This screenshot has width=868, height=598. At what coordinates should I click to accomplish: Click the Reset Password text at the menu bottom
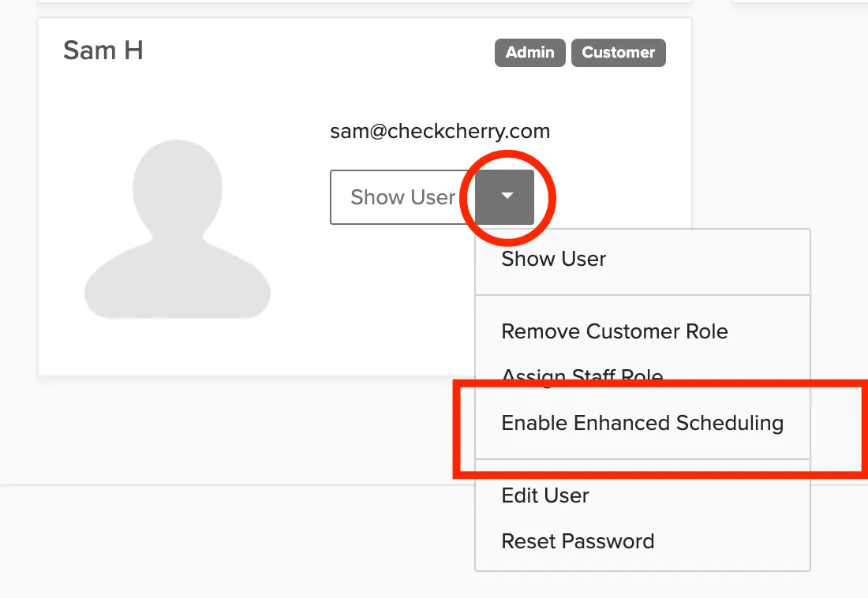pos(578,541)
